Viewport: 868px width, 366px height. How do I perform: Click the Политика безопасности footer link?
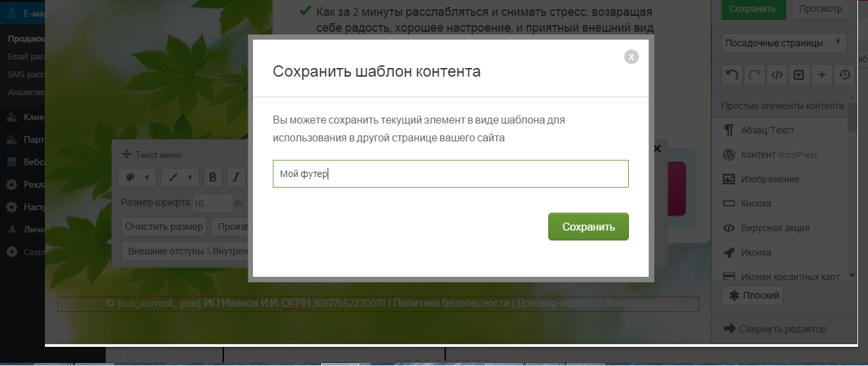451,303
